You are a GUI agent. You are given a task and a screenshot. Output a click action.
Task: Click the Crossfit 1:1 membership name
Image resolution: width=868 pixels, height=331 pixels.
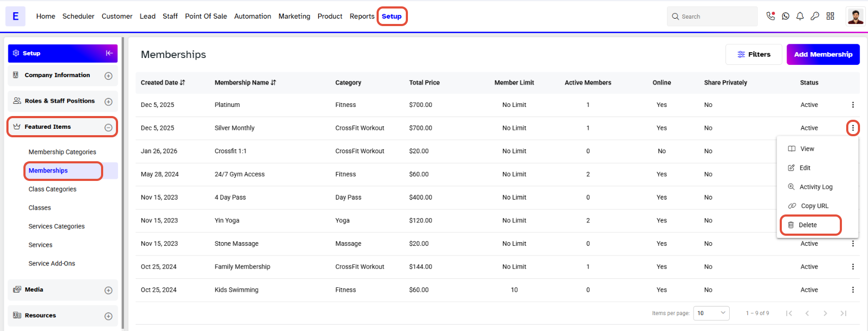[230, 151]
